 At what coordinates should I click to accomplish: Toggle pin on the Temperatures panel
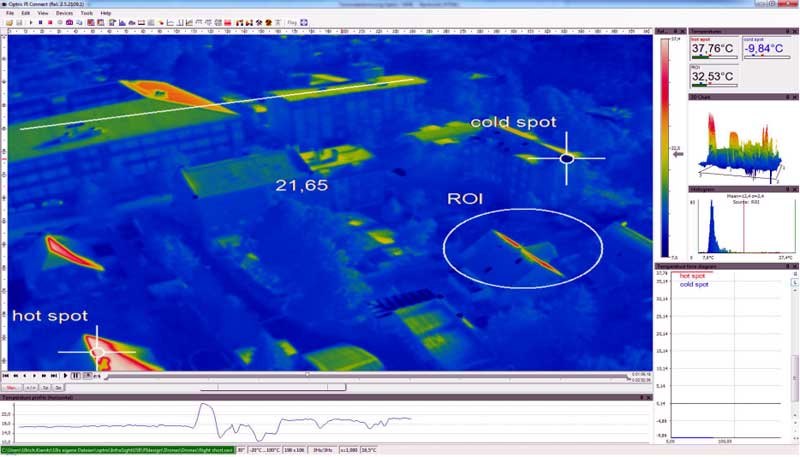789,33
